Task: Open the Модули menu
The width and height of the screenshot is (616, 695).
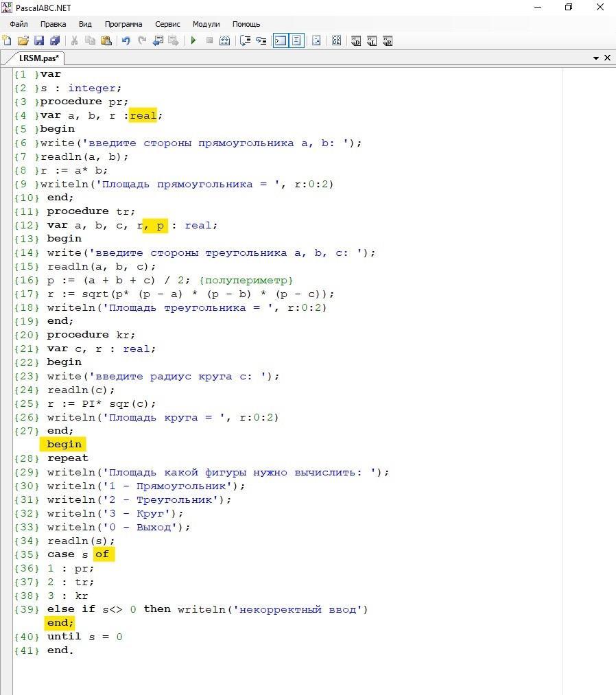Action: [x=206, y=24]
